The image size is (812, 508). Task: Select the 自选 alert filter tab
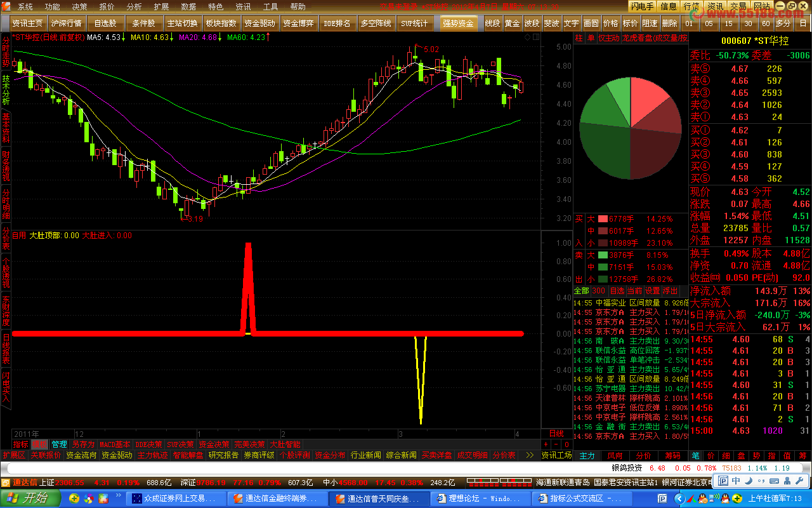pos(617,291)
